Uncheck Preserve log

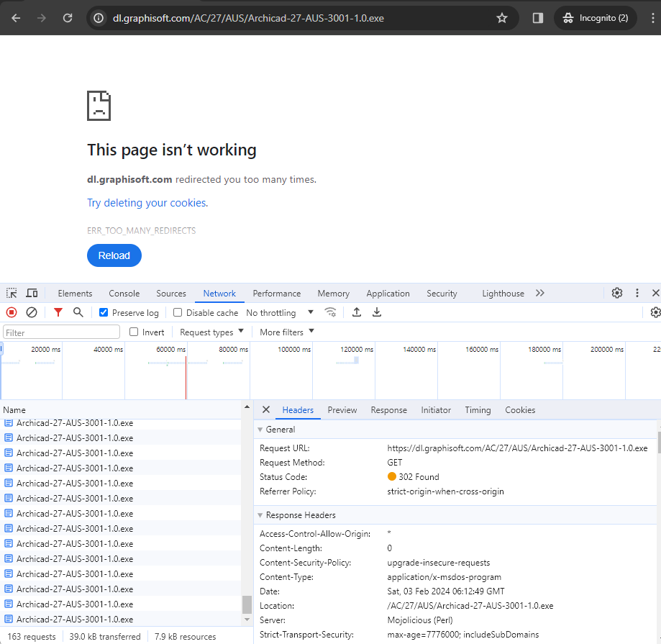click(x=104, y=312)
